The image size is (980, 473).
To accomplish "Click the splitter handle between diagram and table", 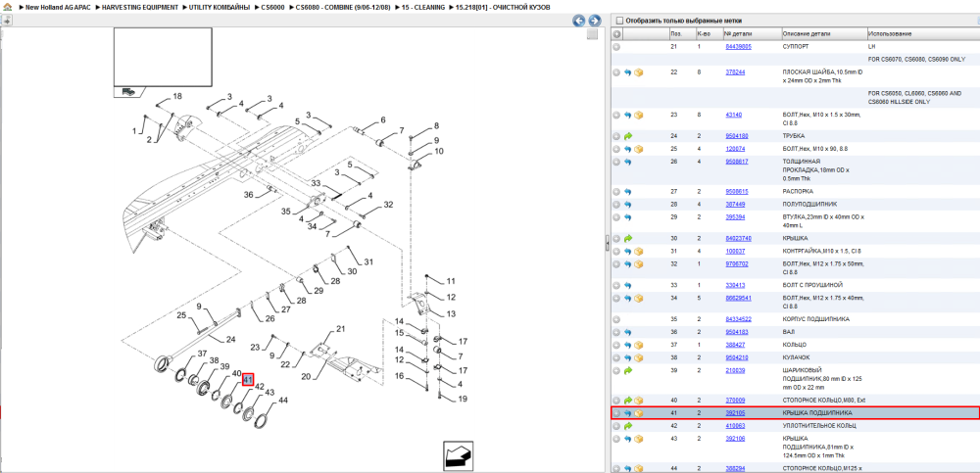I will tap(607, 244).
